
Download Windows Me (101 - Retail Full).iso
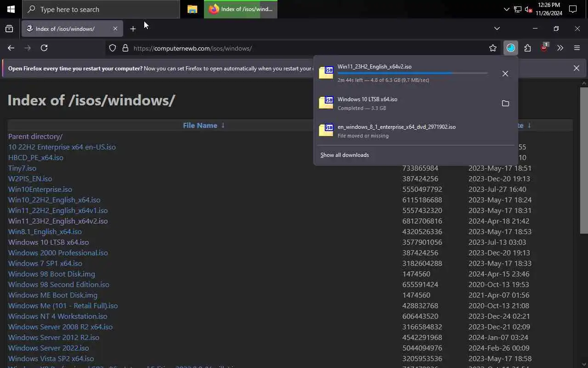coord(63,305)
